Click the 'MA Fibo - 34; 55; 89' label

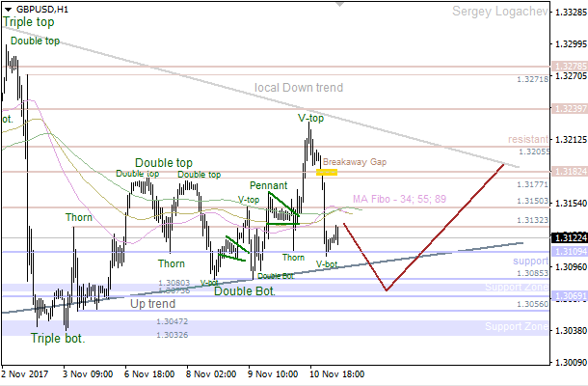pyautogui.click(x=399, y=199)
